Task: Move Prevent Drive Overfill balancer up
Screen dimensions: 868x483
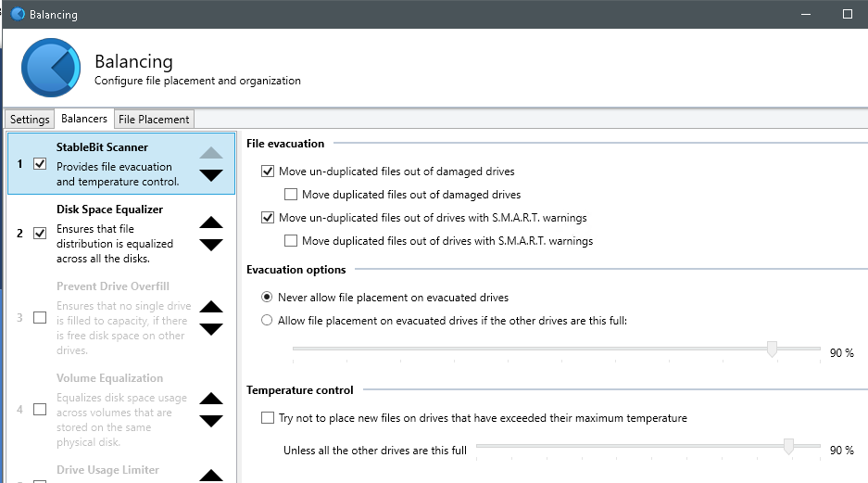Action: (x=211, y=306)
